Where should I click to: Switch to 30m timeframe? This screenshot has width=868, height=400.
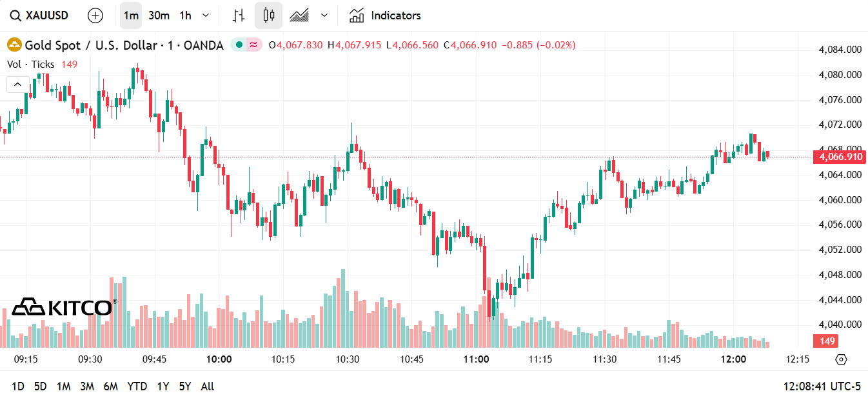[159, 15]
